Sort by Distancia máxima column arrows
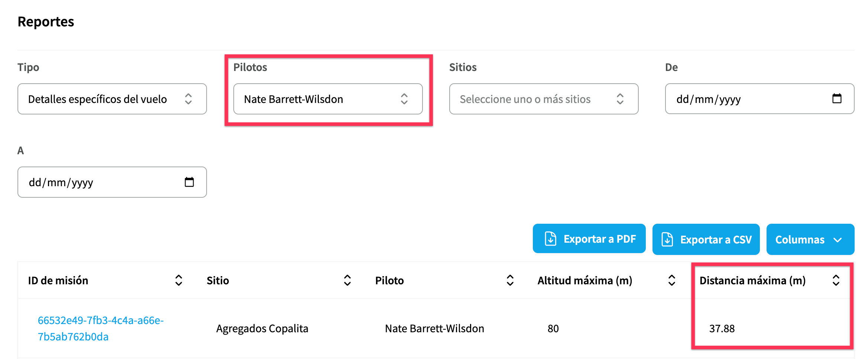The width and height of the screenshot is (868, 359). 836,280
